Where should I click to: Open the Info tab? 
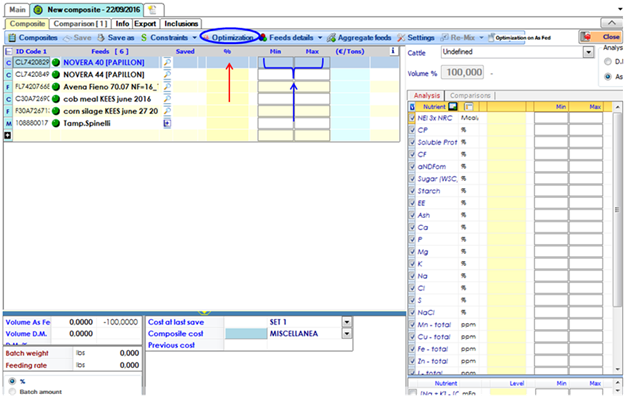122,24
